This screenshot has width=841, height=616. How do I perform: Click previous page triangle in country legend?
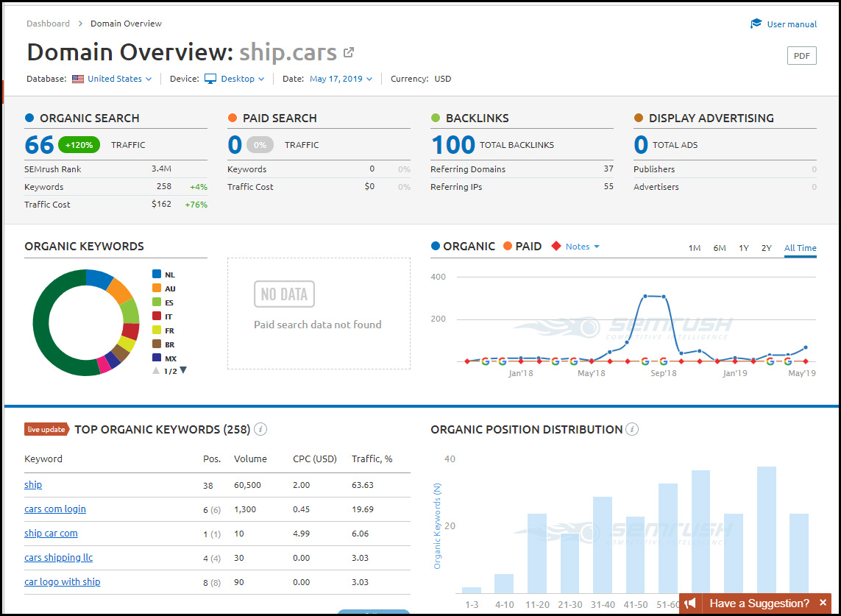coord(156,370)
